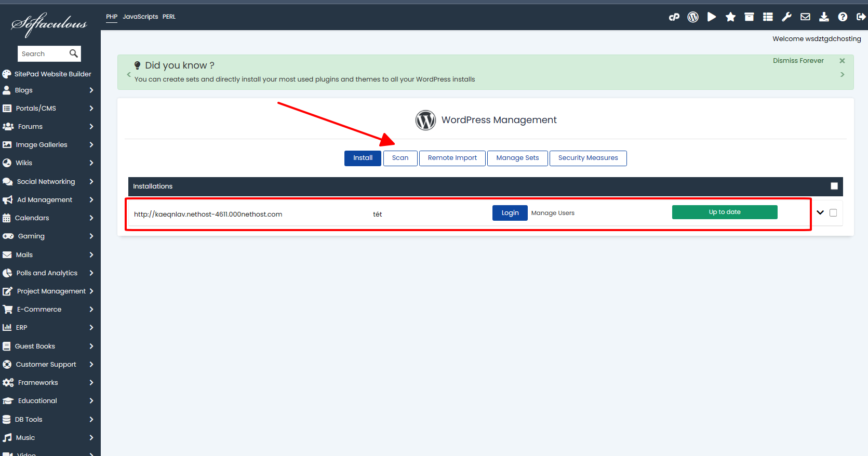Expand the Forums category arrow
This screenshot has width=868, height=456.
click(x=91, y=126)
